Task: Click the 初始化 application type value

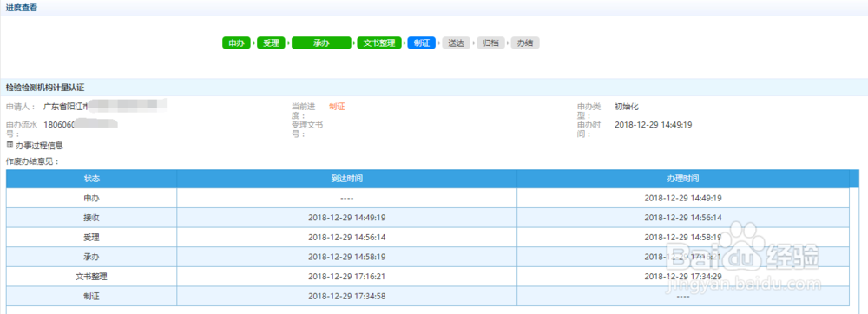Action: point(627,107)
